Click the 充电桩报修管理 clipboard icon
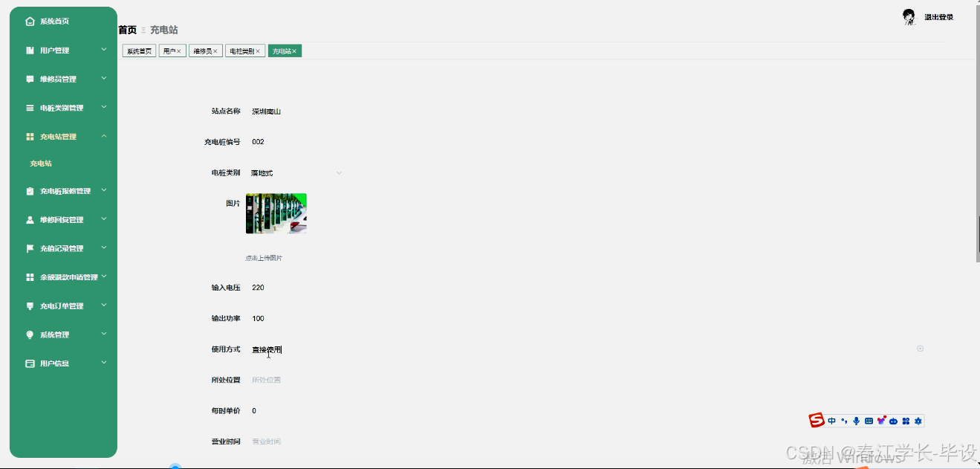The image size is (980, 469). tap(30, 191)
